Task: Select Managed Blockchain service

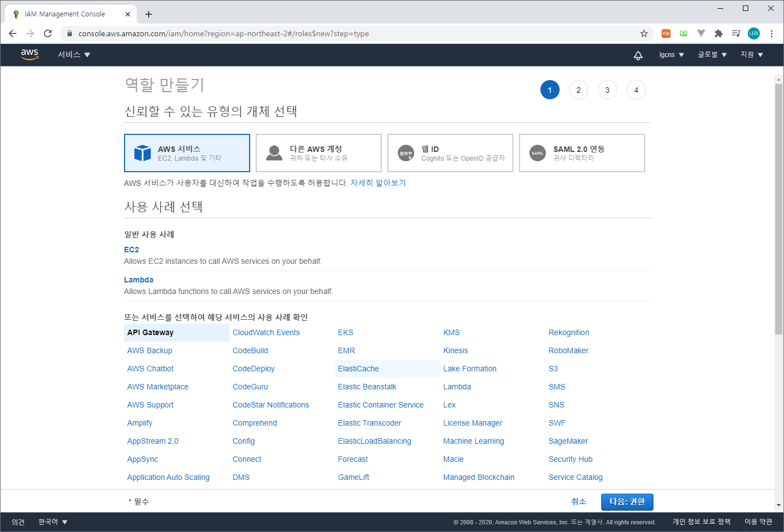Action: pyautogui.click(x=479, y=477)
